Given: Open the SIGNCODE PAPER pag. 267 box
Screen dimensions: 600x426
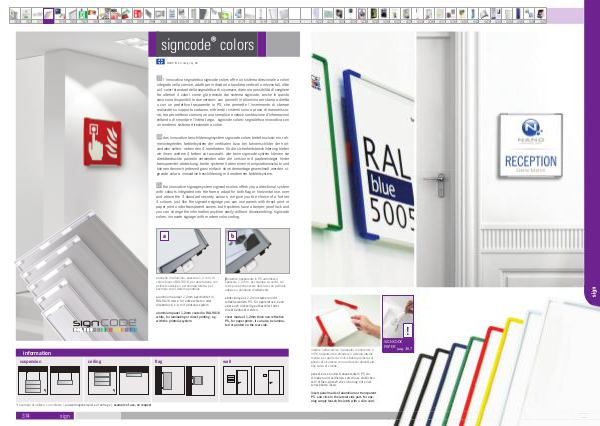Looking at the screenshot, I should (x=398, y=324).
